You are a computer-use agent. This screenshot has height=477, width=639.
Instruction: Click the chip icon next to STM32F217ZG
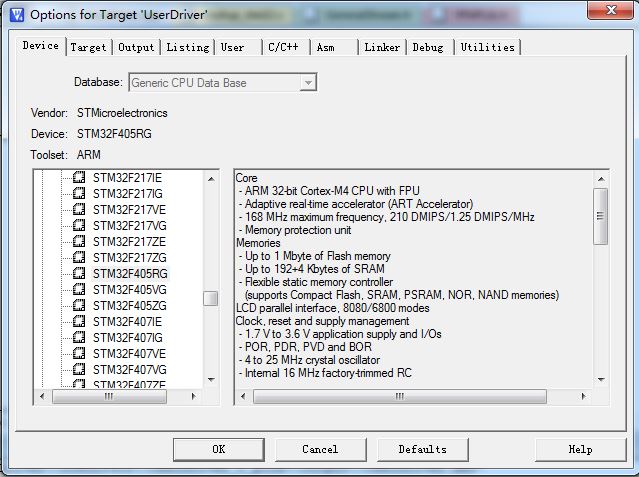[79, 257]
